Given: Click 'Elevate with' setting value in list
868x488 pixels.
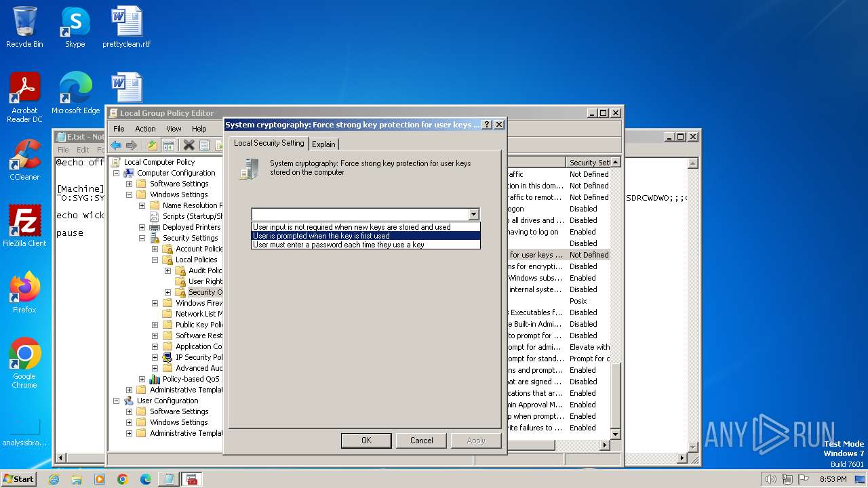Looking at the screenshot, I should 589,347.
